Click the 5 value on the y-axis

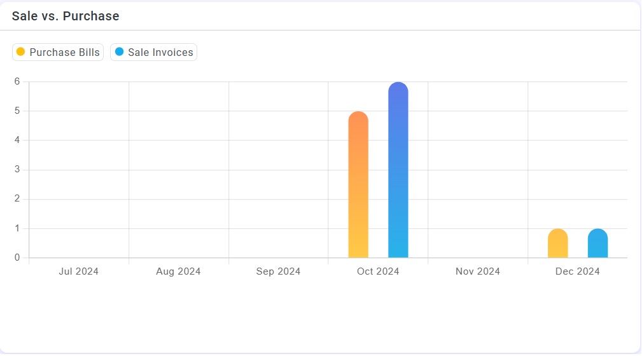17,111
